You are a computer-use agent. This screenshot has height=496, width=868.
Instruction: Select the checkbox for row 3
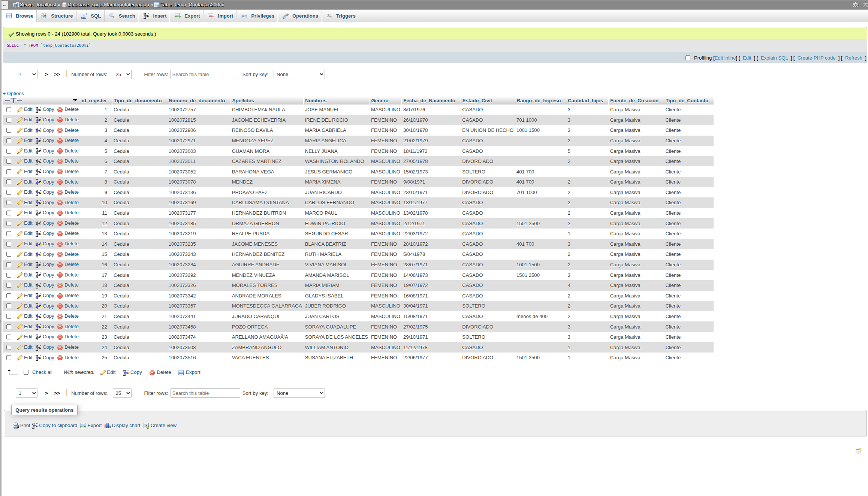coord(9,130)
